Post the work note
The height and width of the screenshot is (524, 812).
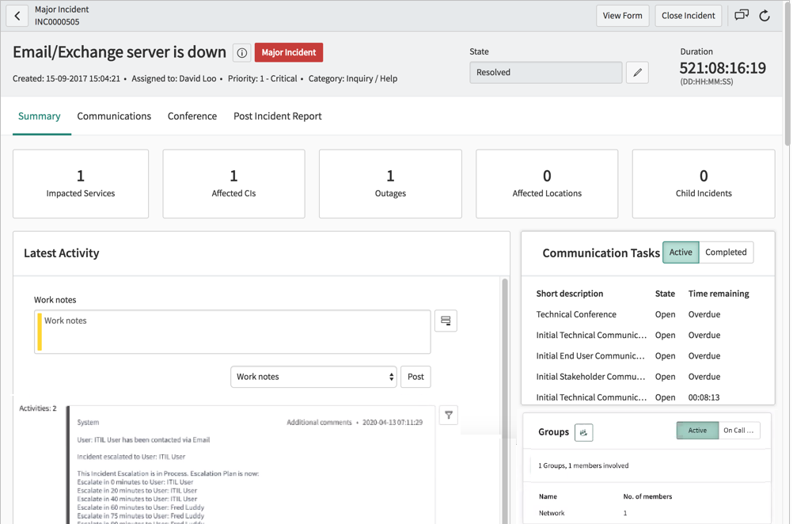[415, 377]
